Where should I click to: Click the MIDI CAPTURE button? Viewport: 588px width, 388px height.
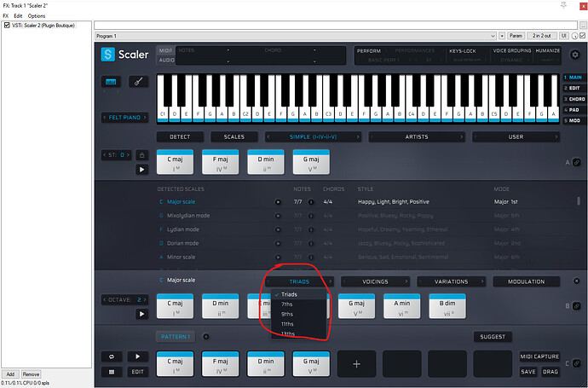539,356
